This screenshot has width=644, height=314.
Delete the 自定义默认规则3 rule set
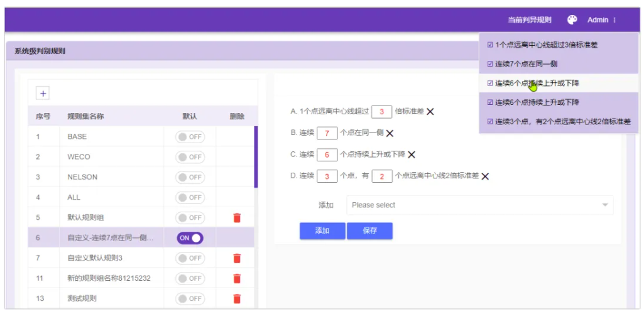click(237, 258)
